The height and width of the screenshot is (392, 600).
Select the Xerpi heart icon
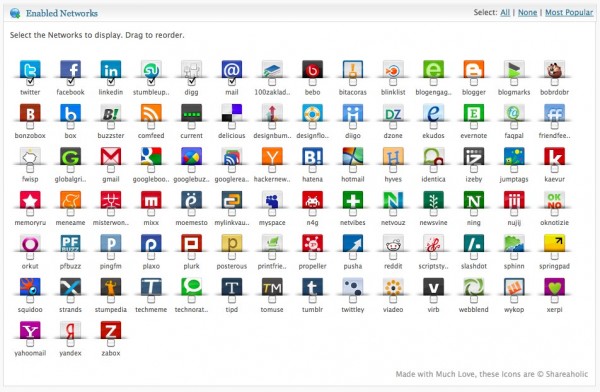pos(554,287)
